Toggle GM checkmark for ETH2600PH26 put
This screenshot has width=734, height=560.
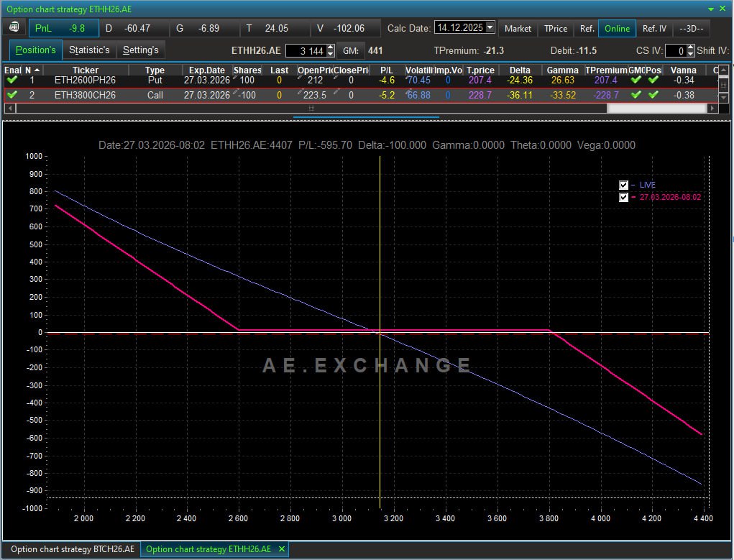pyautogui.click(x=636, y=80)
